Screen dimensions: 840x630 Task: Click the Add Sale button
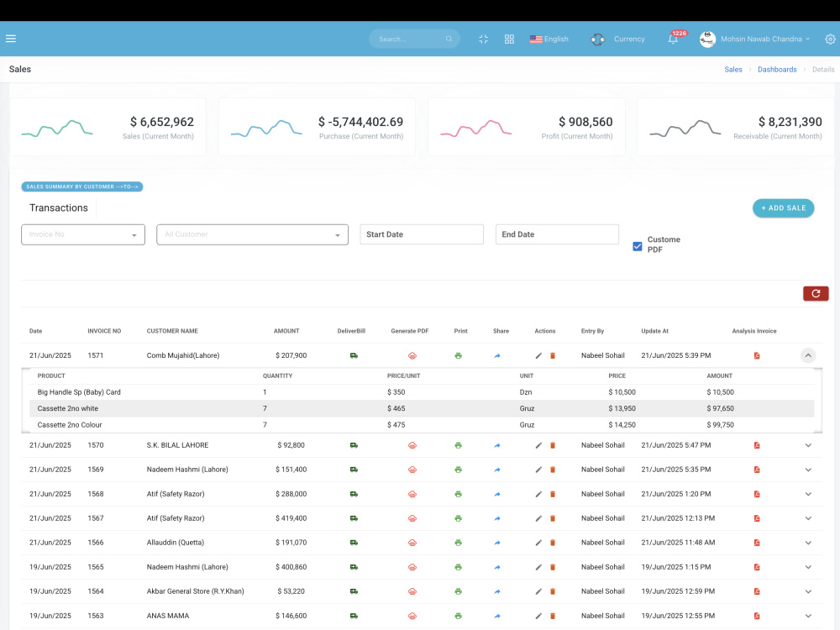click(783, 207)
